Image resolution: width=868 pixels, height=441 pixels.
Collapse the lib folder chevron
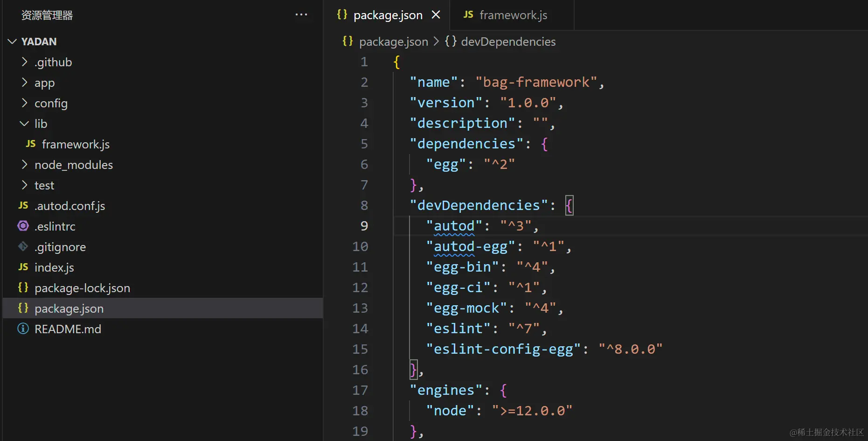25,123
